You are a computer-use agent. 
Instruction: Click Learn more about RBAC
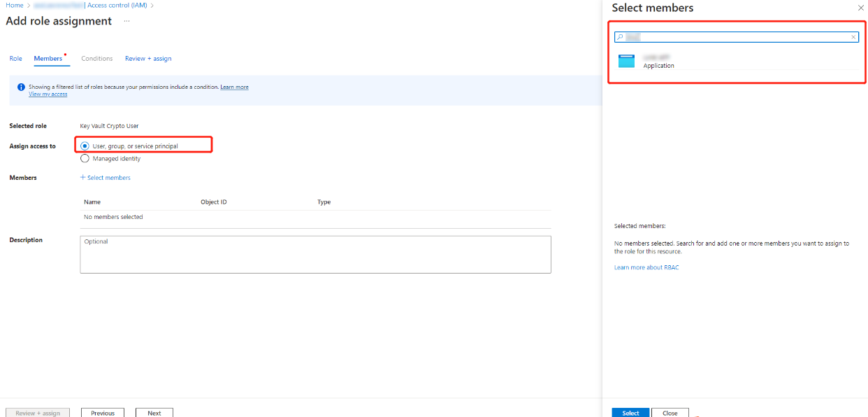tap(646, 267)
